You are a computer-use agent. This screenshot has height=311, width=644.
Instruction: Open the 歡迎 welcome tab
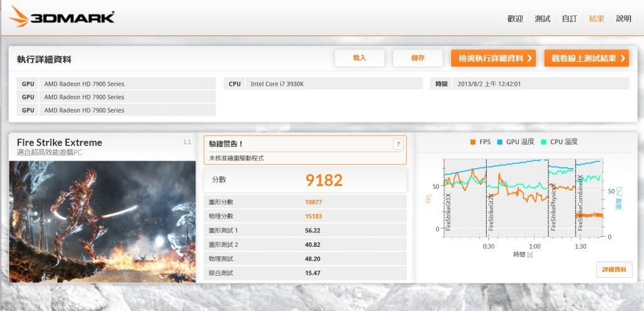click(x=515, y=18)
